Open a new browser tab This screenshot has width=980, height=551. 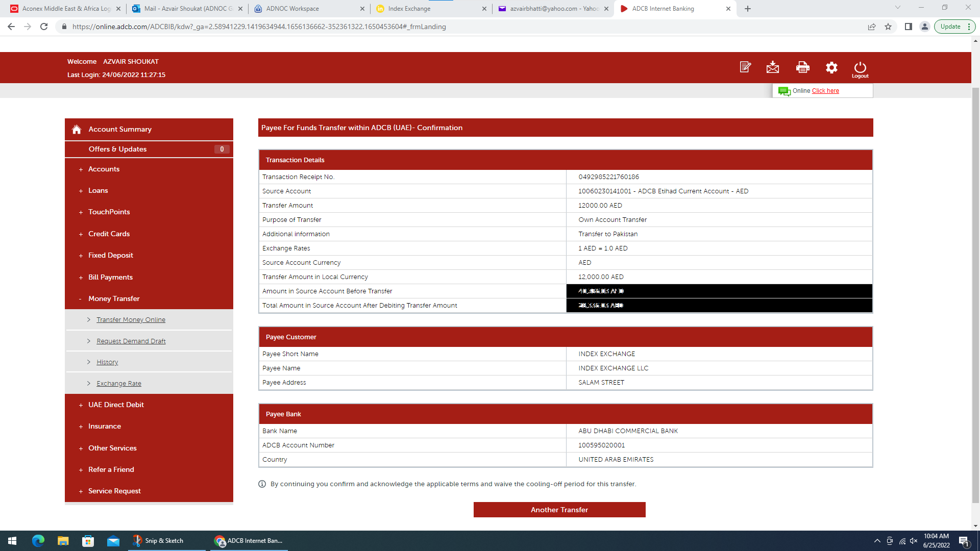[748, 9]
